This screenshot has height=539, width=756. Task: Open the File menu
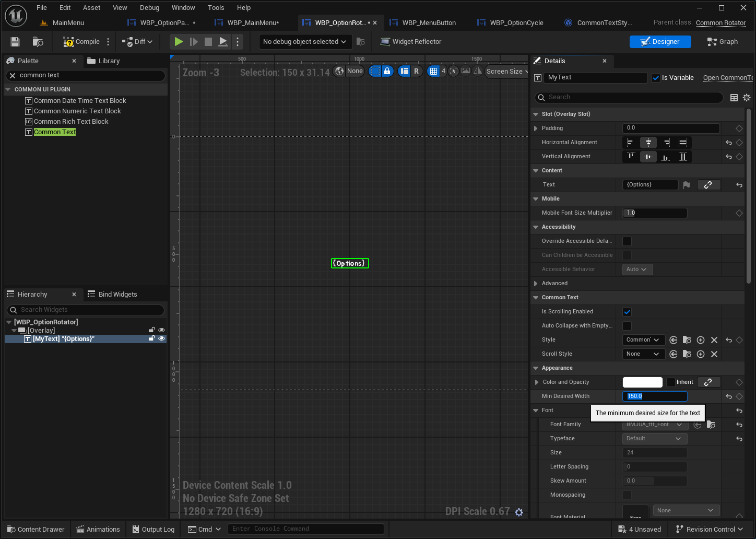click(x=42, y=8)
